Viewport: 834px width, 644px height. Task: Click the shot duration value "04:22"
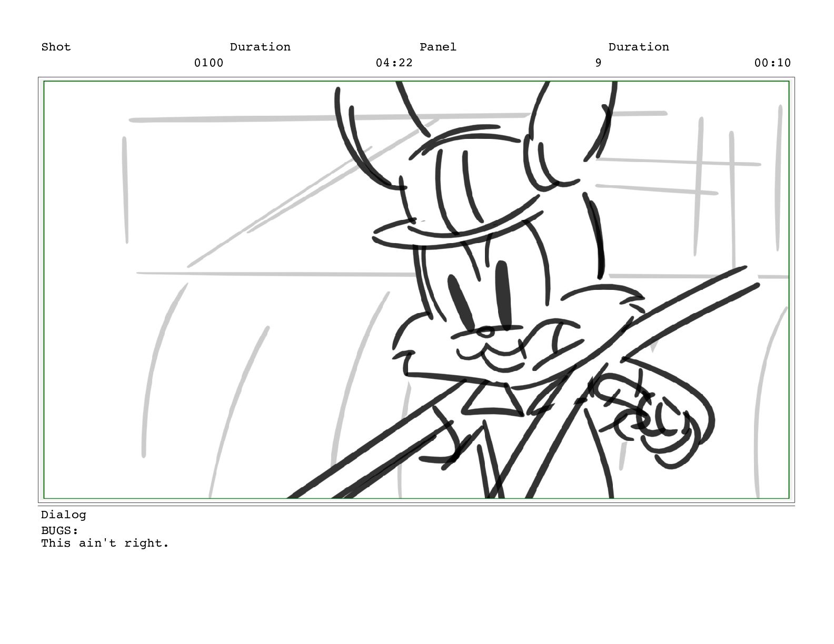394,63
